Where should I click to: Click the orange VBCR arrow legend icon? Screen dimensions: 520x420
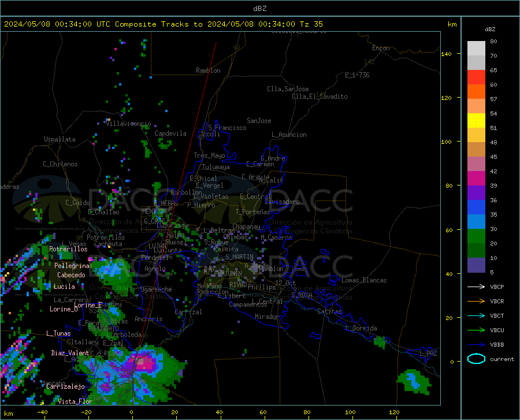[476, 302]
